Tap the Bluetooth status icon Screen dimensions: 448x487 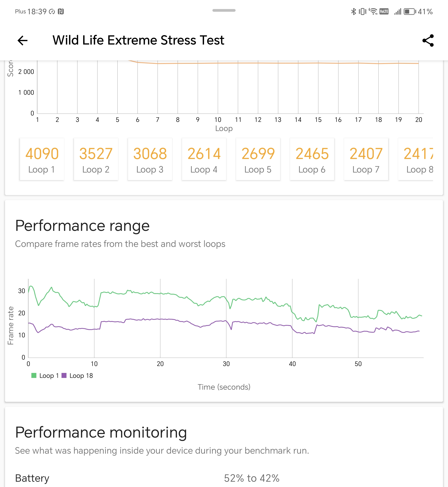pyautogui.click(x=353, y=11)
